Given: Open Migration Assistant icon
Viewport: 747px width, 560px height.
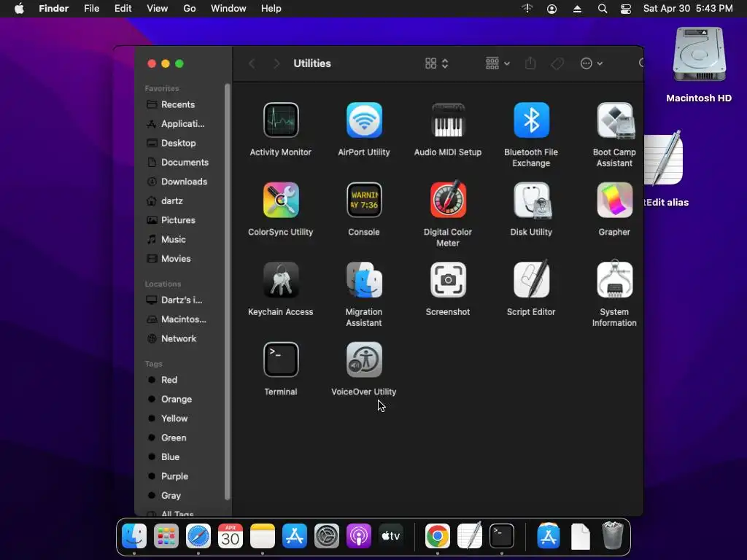Looking at the screenshot, I should tap(364, 280).
